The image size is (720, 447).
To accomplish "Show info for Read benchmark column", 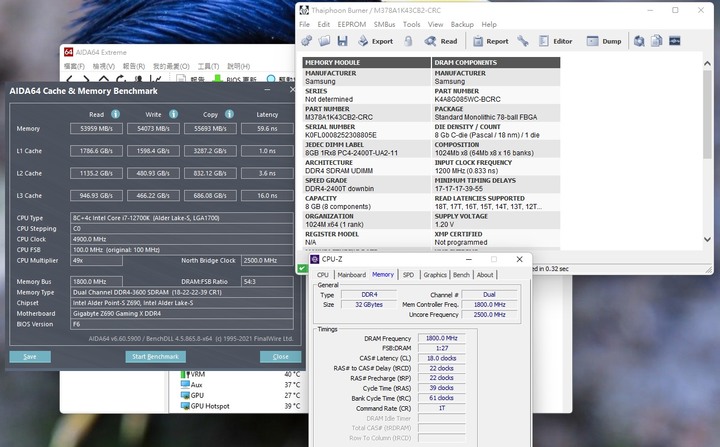I will [115, 114].
